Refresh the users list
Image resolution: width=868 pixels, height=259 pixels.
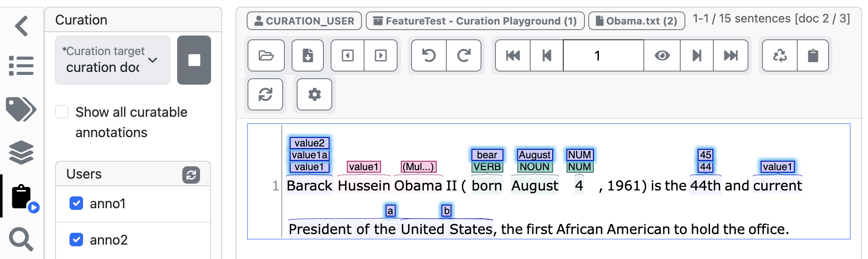[x=191, y=174]
